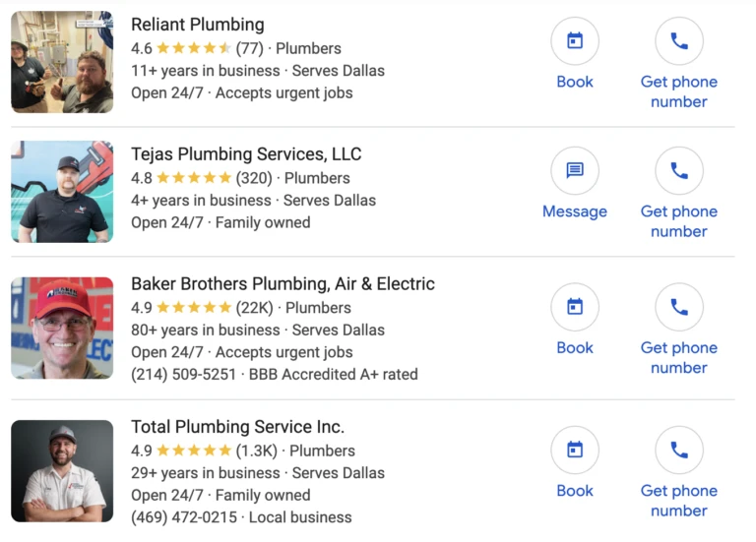The image size is (756, 542).
Task: Click the Book calendar icon for Baker Brothers
Action: point(575,307)
